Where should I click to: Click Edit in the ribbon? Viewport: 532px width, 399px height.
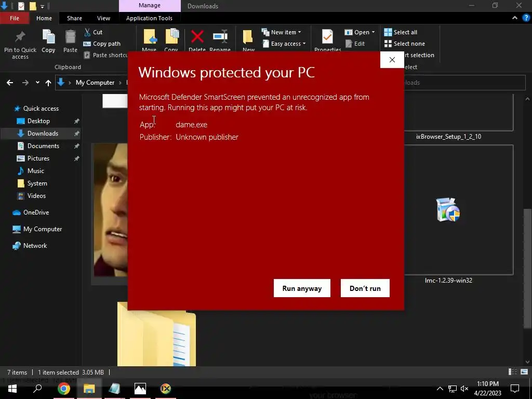[x=355, y=44]
